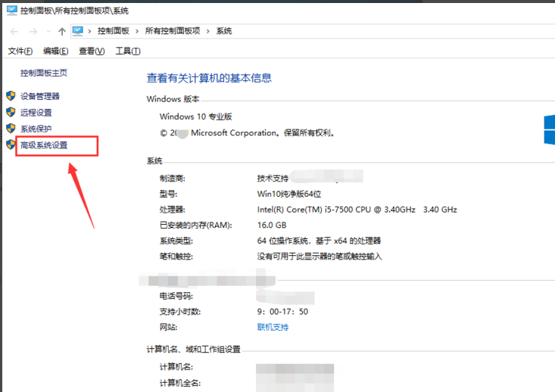This screenshot has width=555, height=392.
Task: Expand the chevron before 控制面板 in the address bar
Action: (90, 32)
